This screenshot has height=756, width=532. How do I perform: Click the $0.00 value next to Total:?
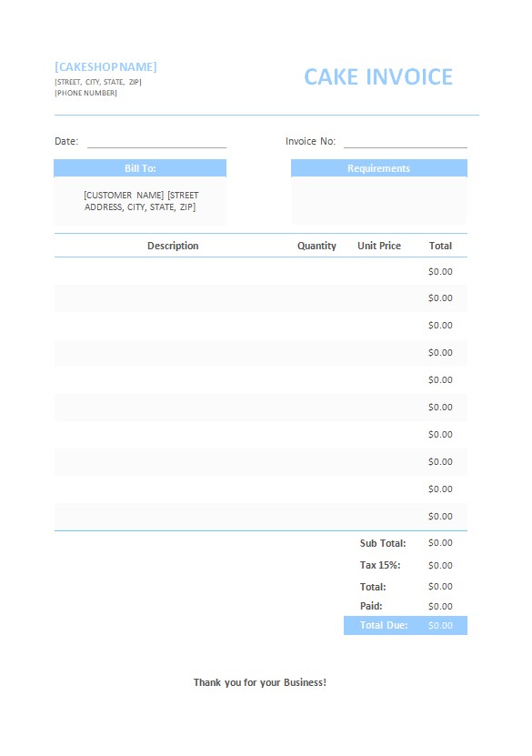(440, 586)
